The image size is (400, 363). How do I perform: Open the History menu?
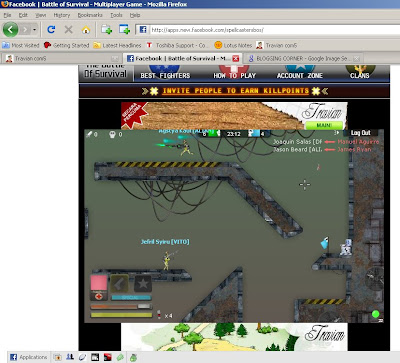[62, 15]
